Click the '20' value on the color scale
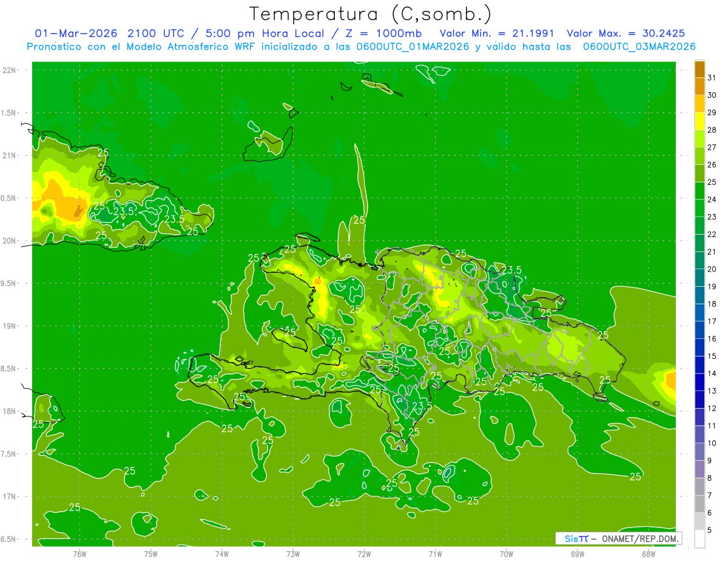 [x=712, y=269]
